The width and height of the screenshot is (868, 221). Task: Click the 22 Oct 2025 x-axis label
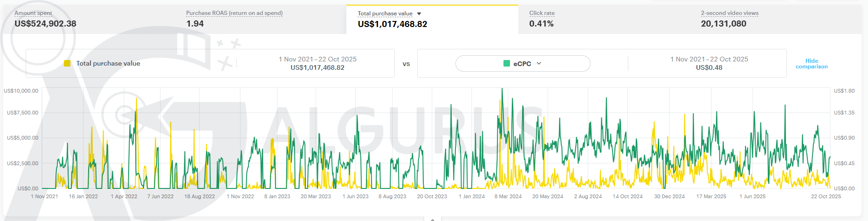click(826, 196)
